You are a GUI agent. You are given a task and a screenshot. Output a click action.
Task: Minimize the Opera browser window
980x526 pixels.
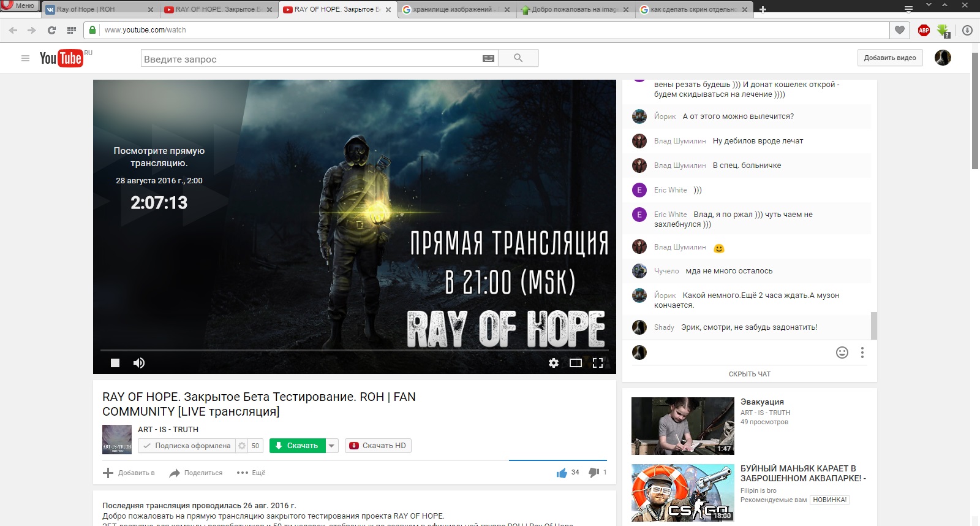click(929, 5)
